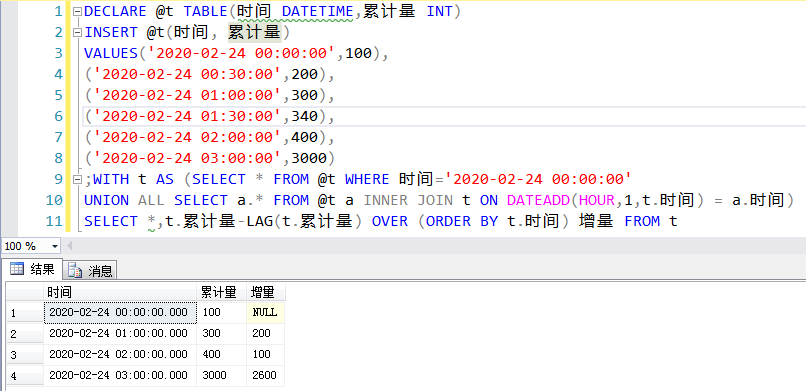The height and width of the screenshot is (391, 806).
Task: Click the '2020-02-24 00:30:00' string on line 4
Action: coord(188,75)
